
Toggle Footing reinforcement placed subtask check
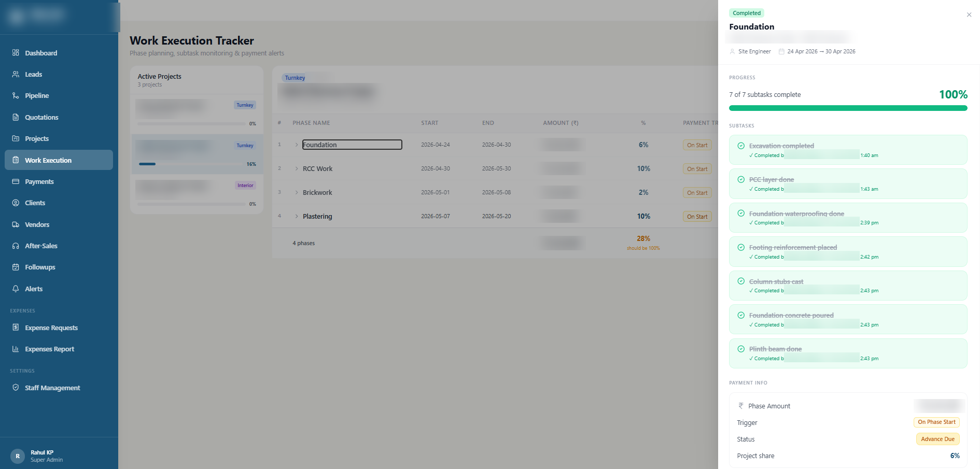pos(741,247)
